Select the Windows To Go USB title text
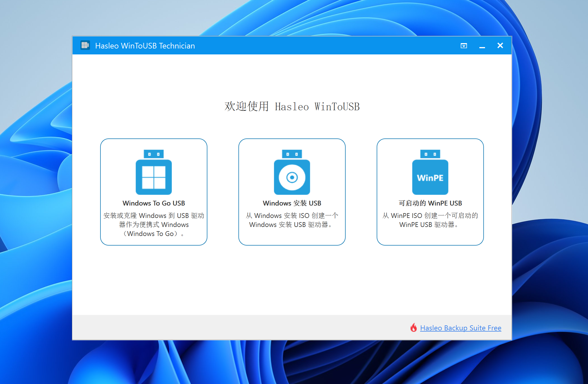Screen dimensions: 588x384 pos(154,203)
